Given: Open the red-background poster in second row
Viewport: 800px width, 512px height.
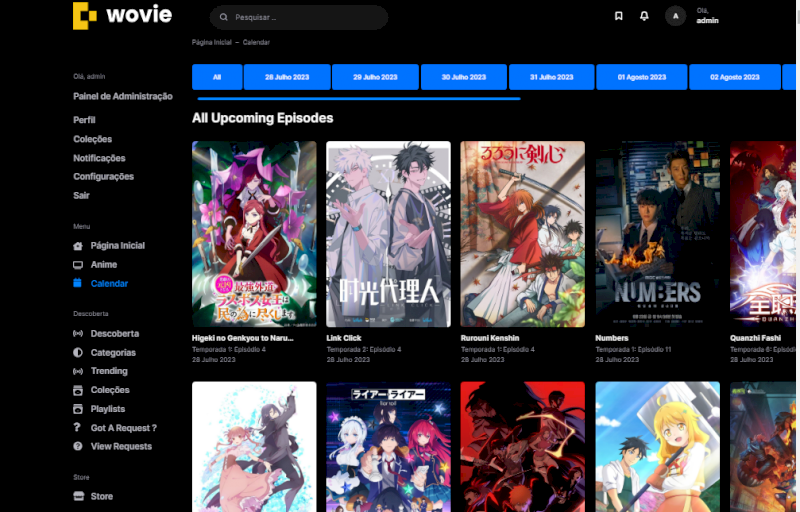Looking at the screenshot, I should 522,447.
